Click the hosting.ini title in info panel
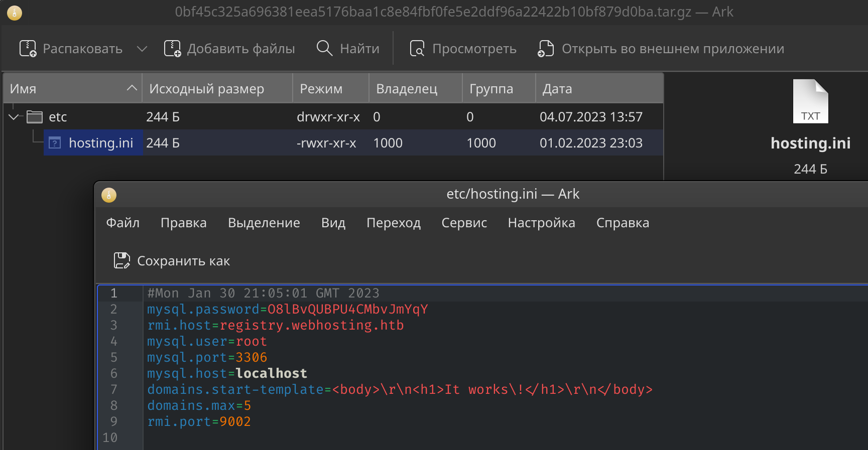Screen dimensions: 868x450 point(810,143)
